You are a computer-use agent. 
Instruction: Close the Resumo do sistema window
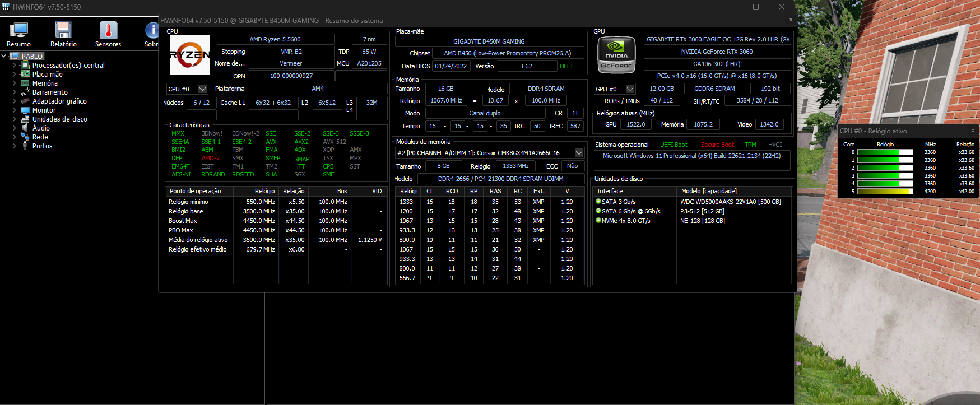tap(791, 20)
